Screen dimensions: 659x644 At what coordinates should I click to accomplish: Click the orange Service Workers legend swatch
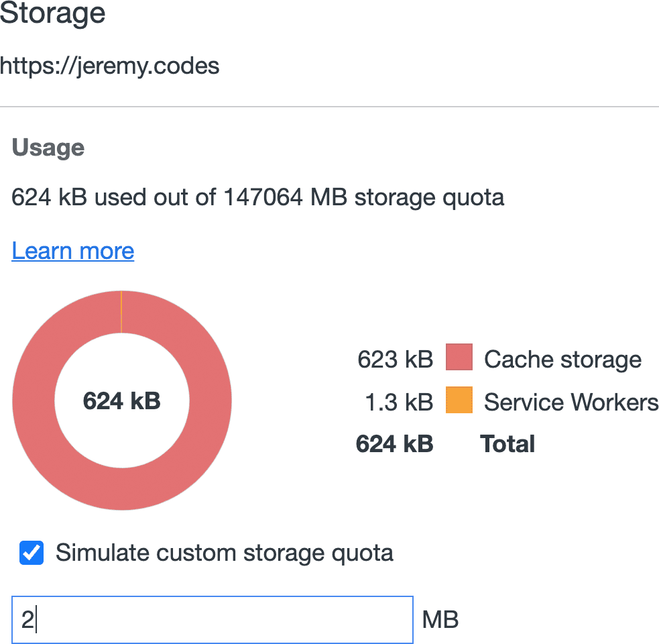(459, 400)
